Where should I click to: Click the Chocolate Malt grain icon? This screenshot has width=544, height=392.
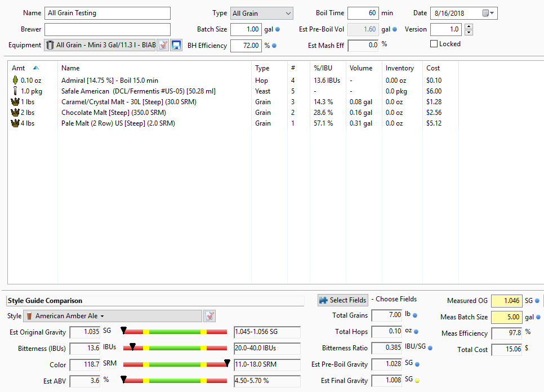(x=16, y=113)
